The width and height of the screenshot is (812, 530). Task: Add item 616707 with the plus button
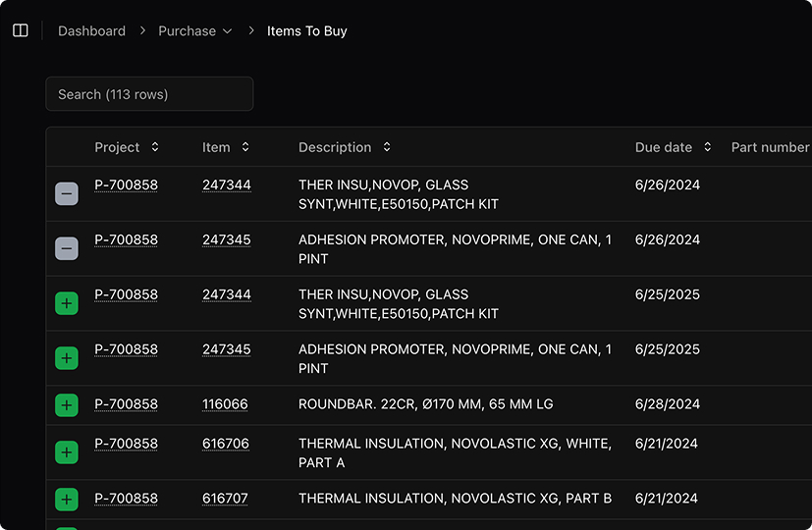(x=67, y=499)
